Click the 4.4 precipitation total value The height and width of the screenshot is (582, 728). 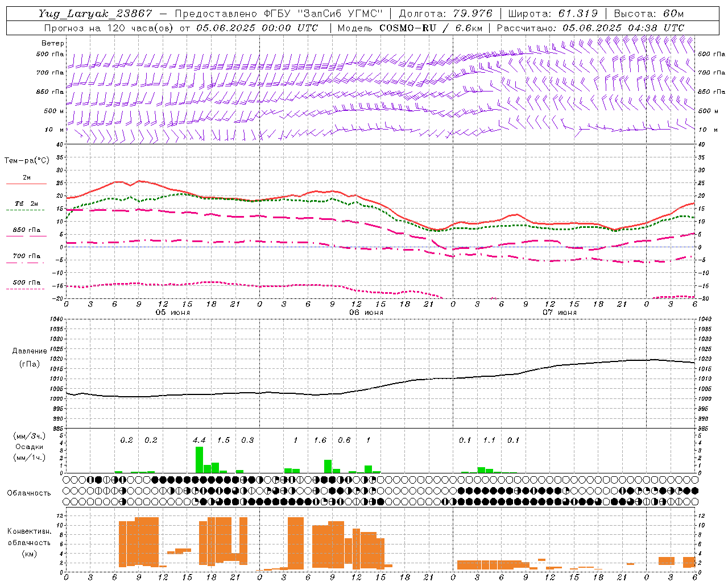pos(199,440)
